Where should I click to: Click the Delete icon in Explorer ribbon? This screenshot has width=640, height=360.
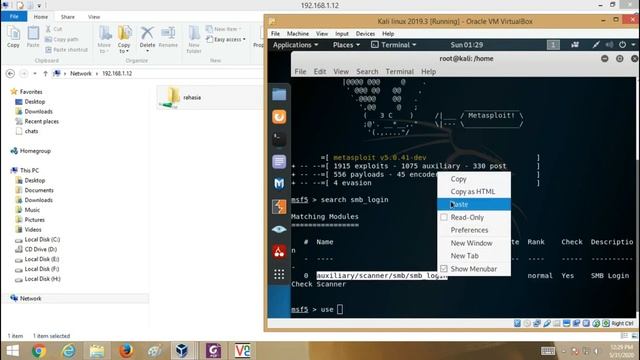pos(147,38)
